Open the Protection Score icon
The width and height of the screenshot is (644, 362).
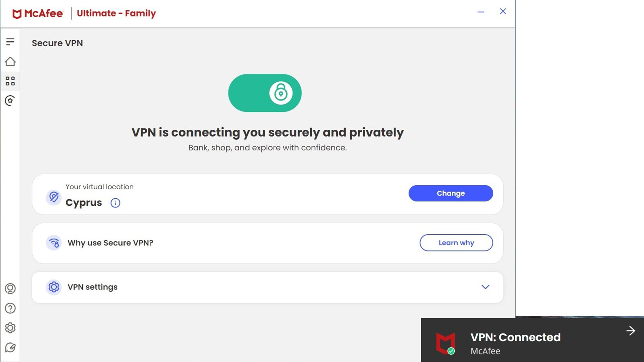coord(10,101)
